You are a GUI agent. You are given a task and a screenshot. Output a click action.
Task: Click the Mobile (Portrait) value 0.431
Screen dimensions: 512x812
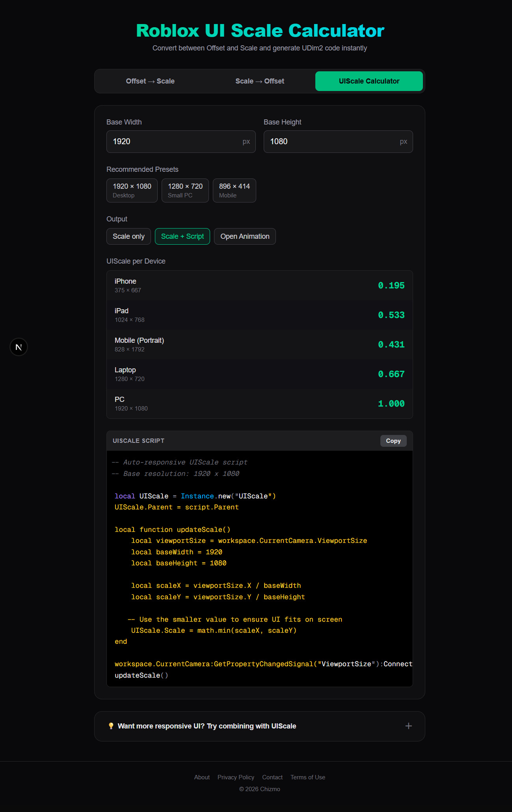[391, 345]
